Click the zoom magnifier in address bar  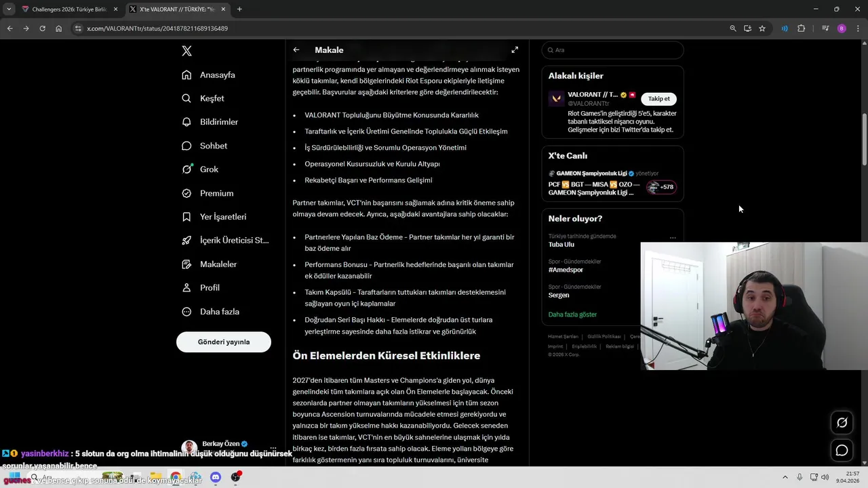[732, 28]
